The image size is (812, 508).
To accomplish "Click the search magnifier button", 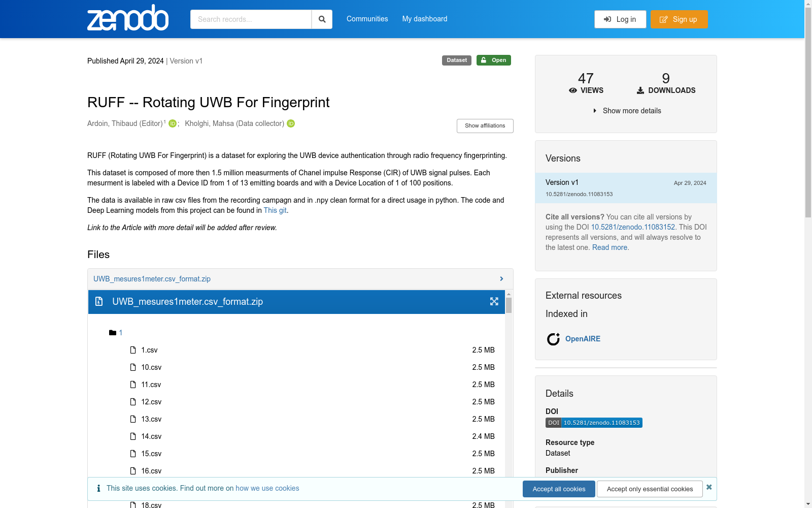I will (322, 19).
